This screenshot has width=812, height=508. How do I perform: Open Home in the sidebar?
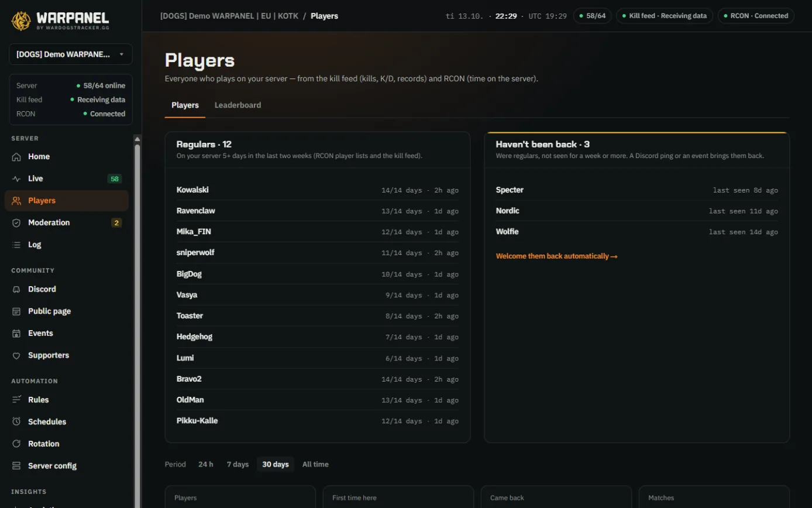click(x=67, y=157)
